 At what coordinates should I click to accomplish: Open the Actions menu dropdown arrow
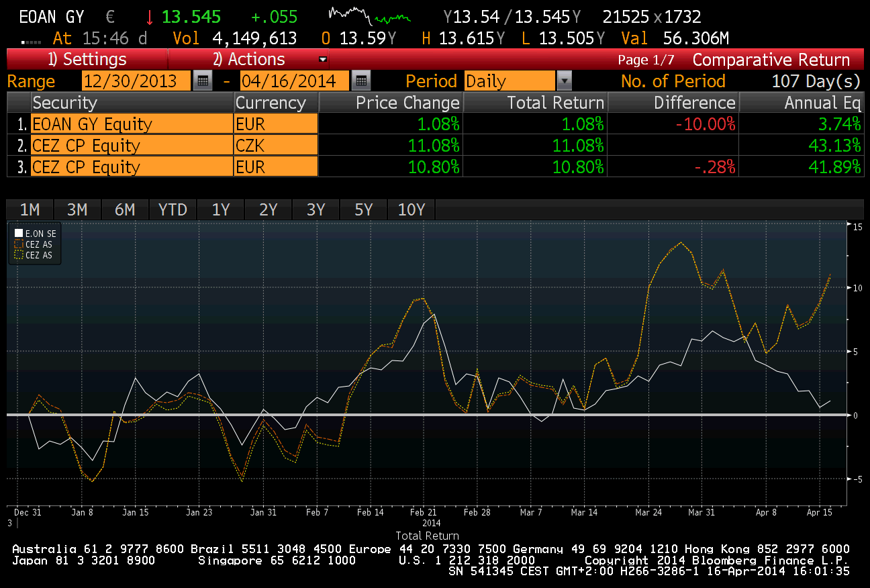pos(323,59)
